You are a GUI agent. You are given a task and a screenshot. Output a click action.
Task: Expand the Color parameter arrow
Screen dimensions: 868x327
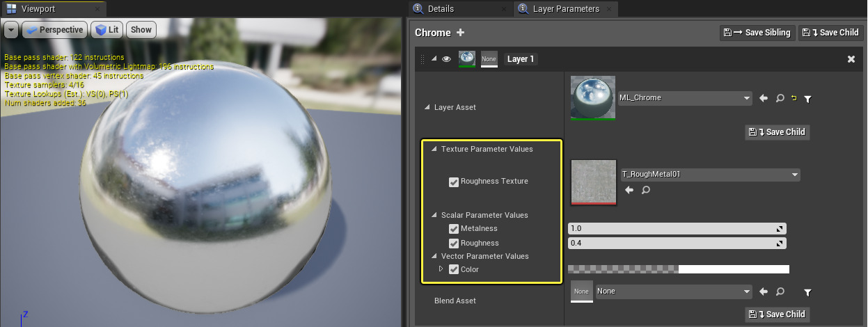[441, 269]
